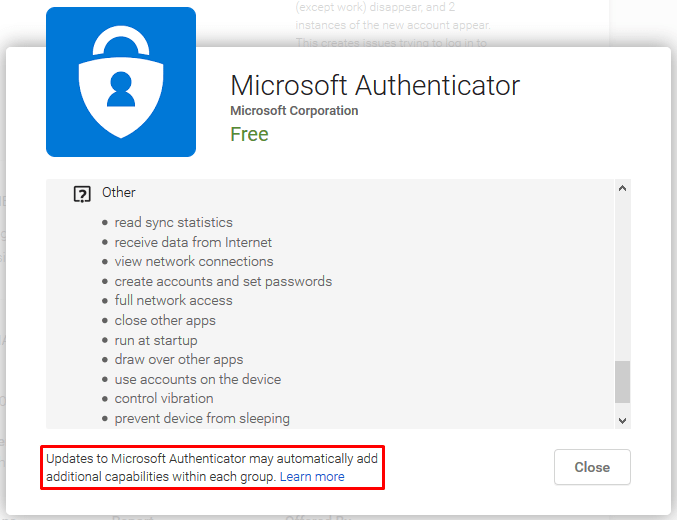This screenshot has height=520, width=677.
Task: Click the scroll up arrow in permissions list
Action: [622, 188]
